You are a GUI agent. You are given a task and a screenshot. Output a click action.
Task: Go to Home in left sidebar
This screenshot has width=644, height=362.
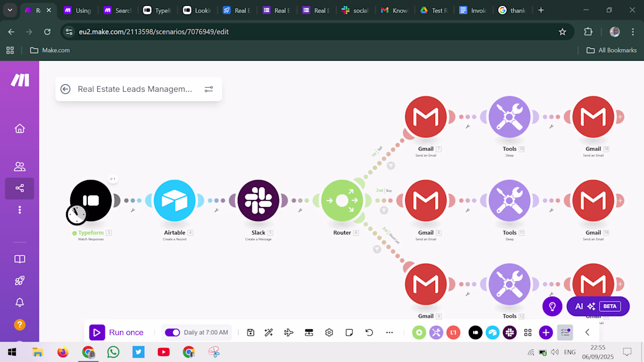(20, 129)
